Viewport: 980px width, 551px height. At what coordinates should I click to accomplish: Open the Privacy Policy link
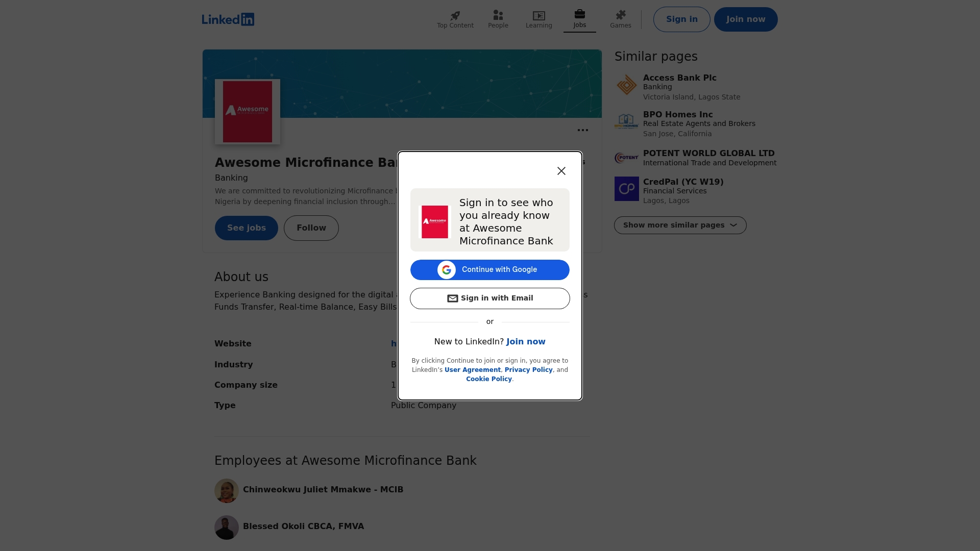tap(529, 370)
